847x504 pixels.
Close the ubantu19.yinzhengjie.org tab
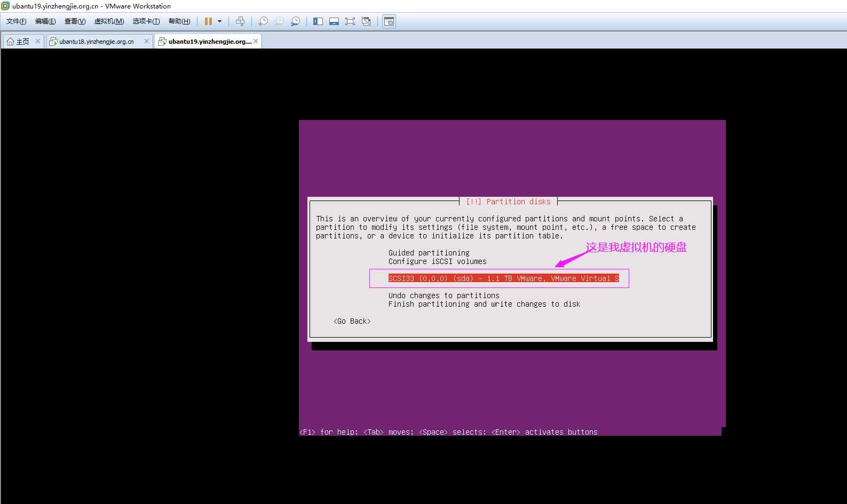(256, 41)
